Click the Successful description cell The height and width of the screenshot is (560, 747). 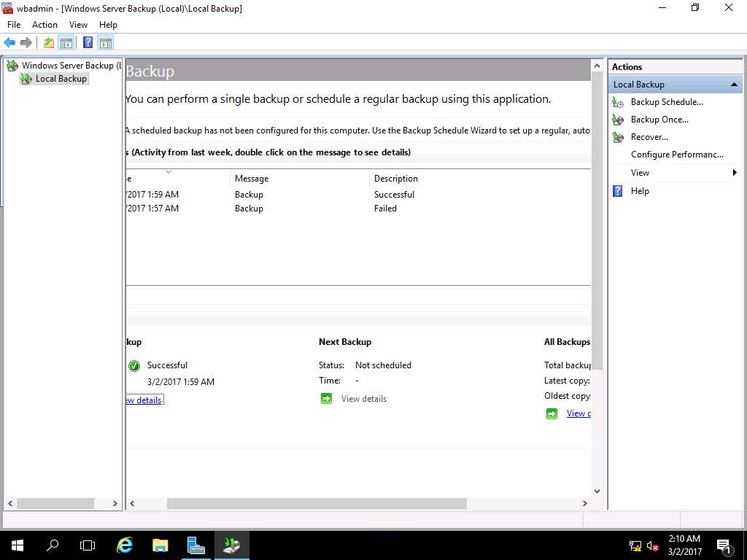[x=394, y=194]
